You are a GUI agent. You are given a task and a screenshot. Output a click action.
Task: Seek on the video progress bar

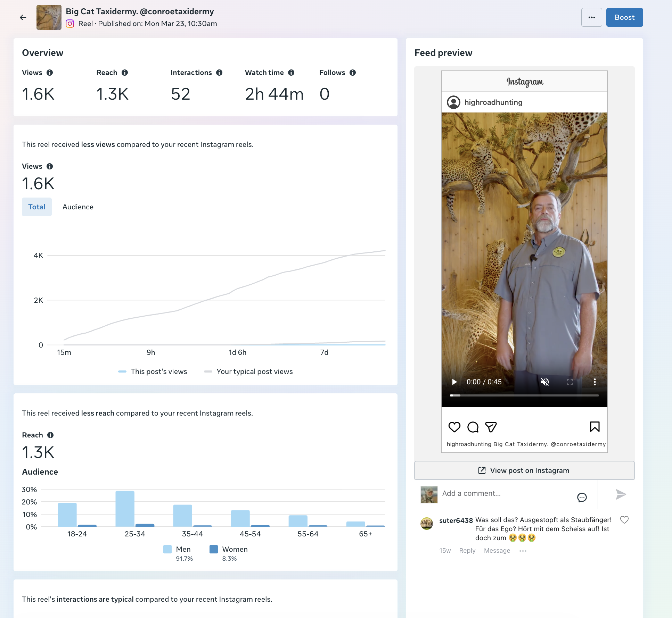coord(524,395)
